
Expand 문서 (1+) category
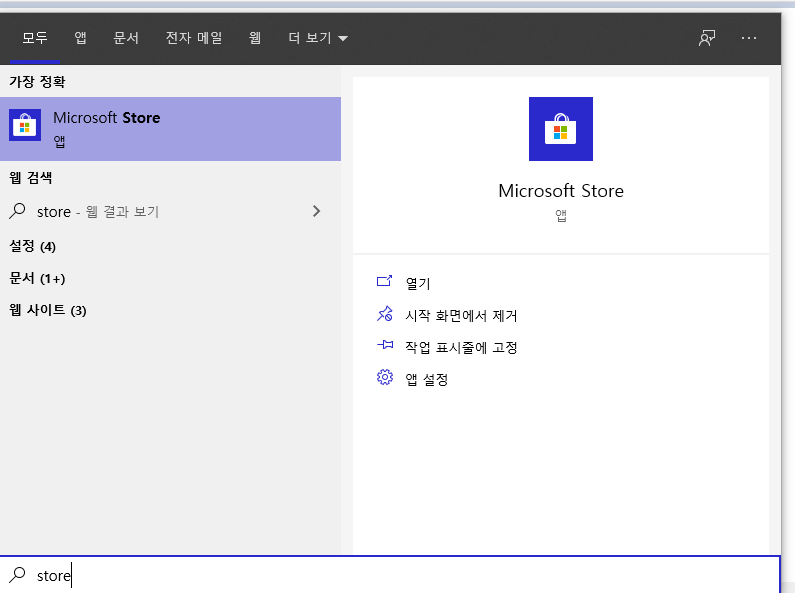pos(38,278)
